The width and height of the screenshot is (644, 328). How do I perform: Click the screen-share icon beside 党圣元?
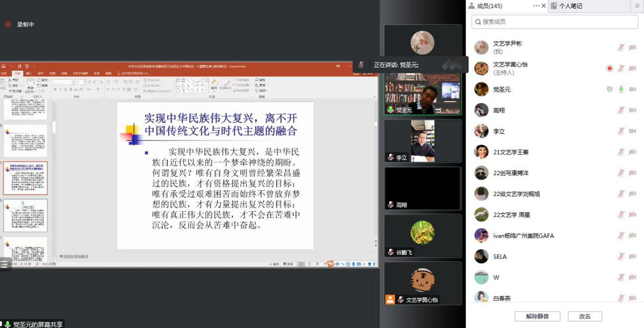(609, 89)
